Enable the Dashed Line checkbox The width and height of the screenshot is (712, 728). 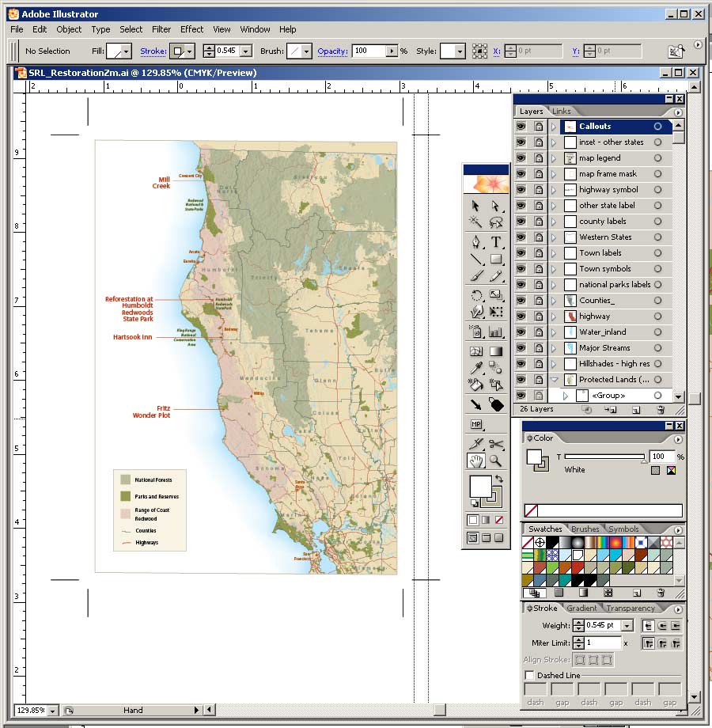coord(529,675)
